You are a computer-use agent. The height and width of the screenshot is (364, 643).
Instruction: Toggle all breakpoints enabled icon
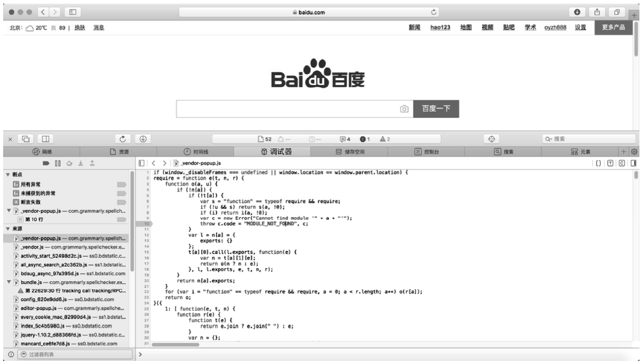[x=46, y=164]
